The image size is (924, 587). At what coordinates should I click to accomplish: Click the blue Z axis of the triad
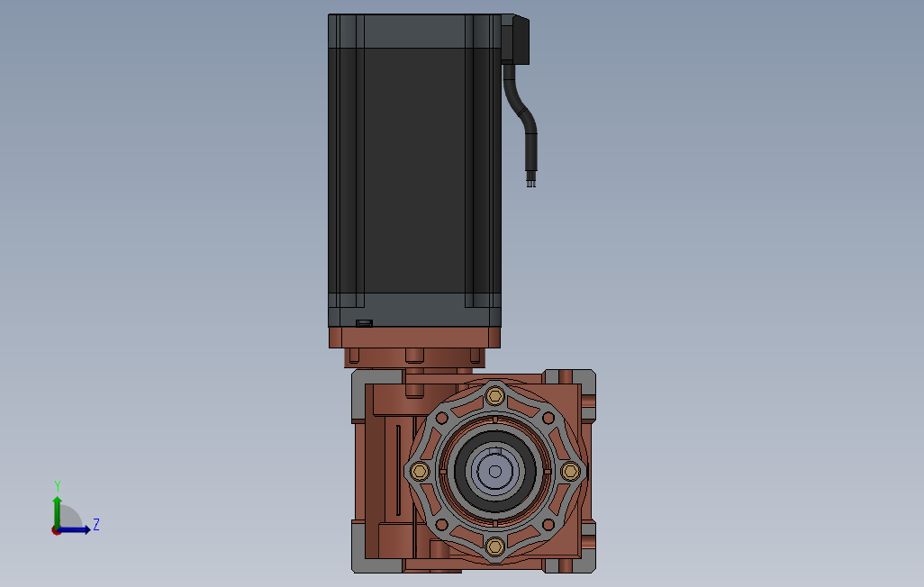[75, 530]
